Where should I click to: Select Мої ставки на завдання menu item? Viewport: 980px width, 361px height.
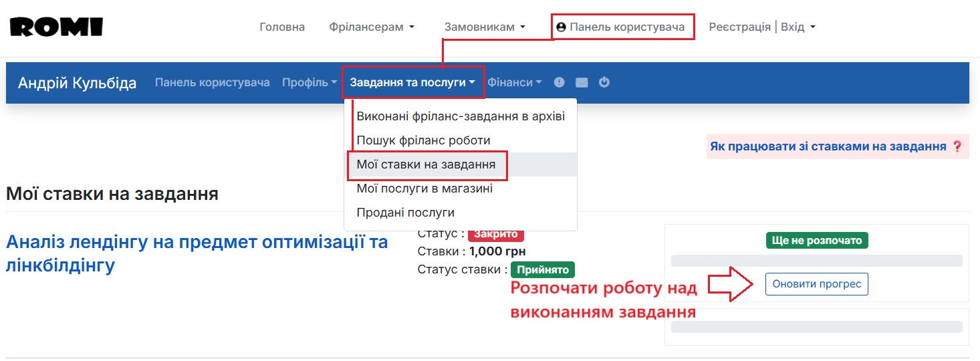coord(461,164)
